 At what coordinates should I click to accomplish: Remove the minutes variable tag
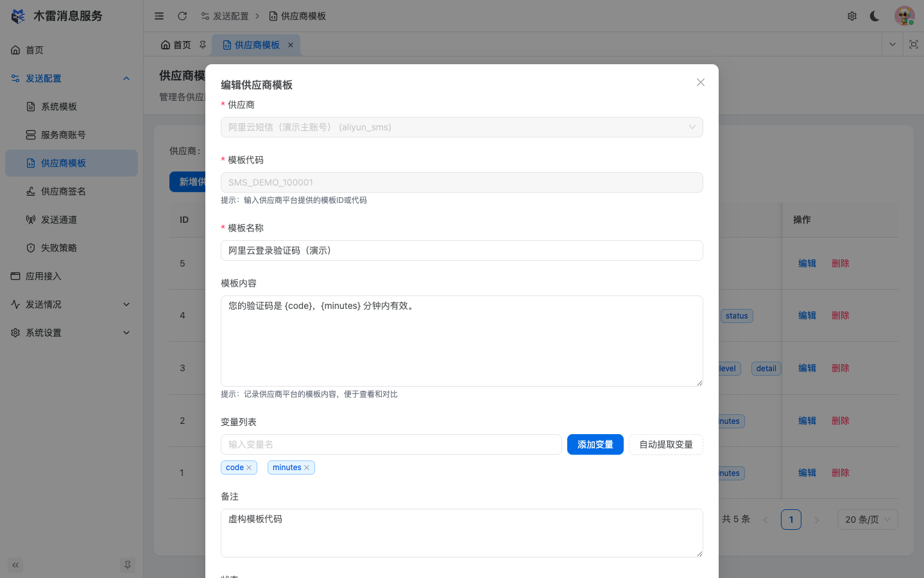(x=307, y=468)
